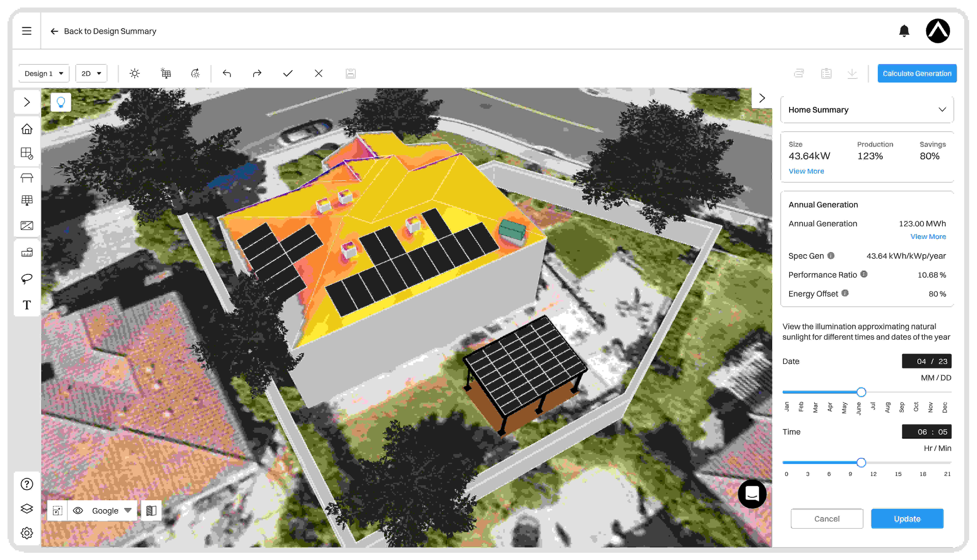Image resolution: width=977 pixels, height=560 pixels.
Task: Open the lasso selection tool
Action: coord(27,278)
